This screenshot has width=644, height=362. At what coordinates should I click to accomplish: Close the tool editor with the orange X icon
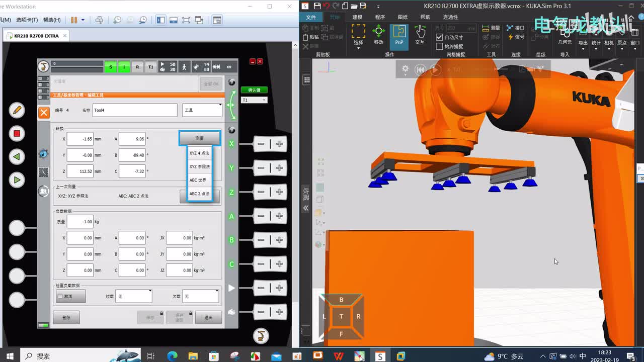(x=44, y=113)
